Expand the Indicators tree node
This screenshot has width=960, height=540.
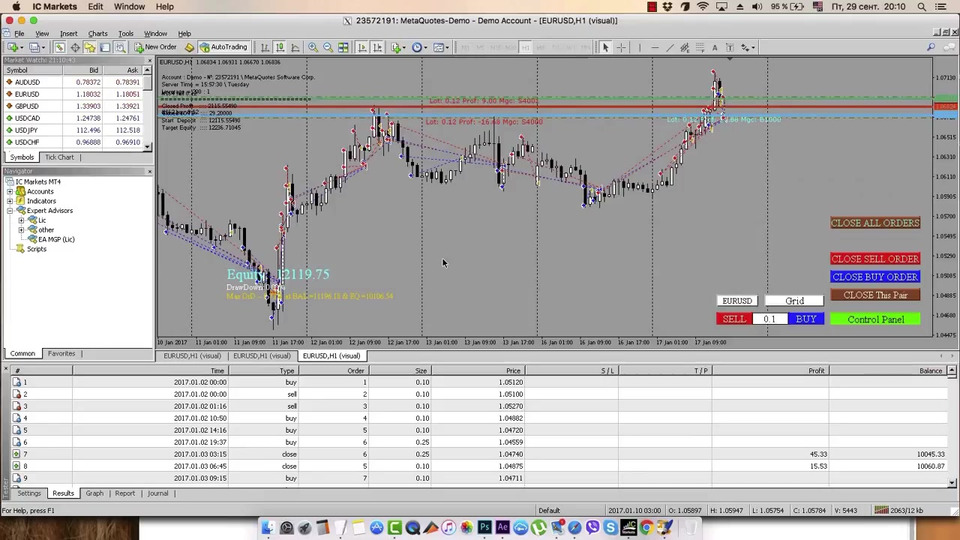pos(10,201)
